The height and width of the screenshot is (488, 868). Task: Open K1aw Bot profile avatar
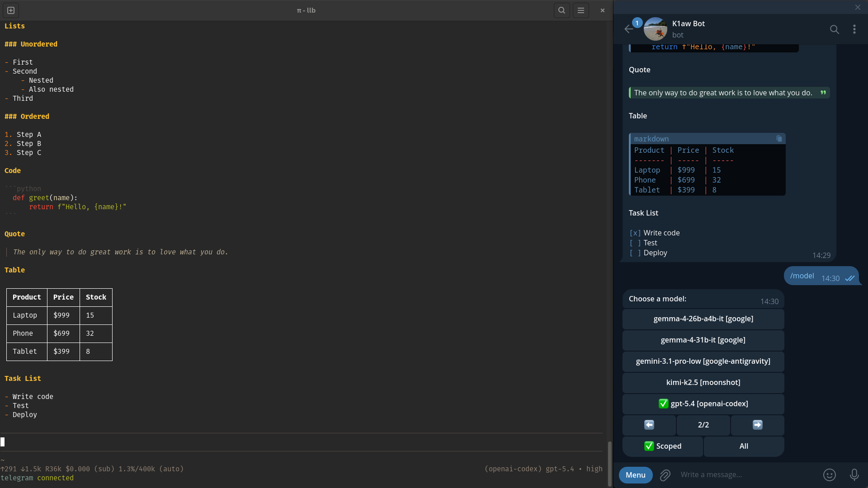[655, 29]
